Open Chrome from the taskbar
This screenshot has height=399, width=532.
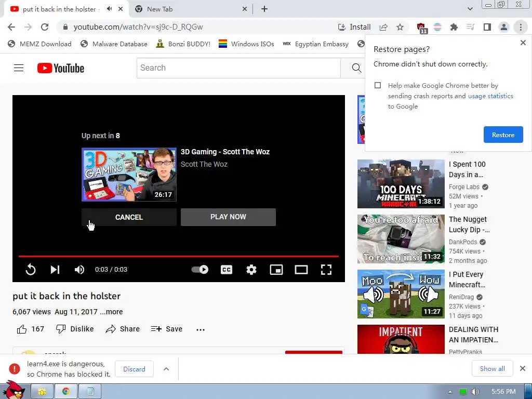pos(66,392)
